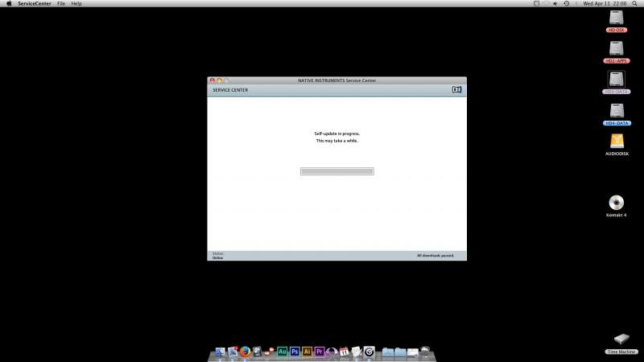Open the Kontakt 4 disc icon
The image size is (644, 362).
click(x=616, y=203)
